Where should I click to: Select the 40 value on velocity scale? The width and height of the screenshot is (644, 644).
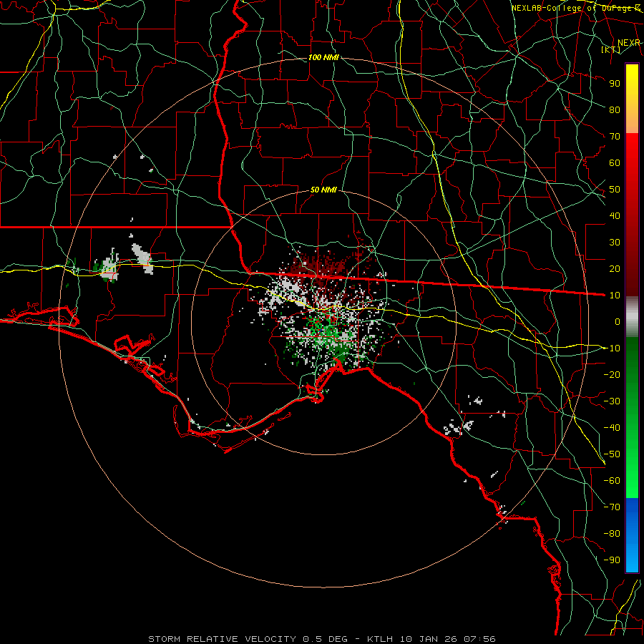[615, 215]
